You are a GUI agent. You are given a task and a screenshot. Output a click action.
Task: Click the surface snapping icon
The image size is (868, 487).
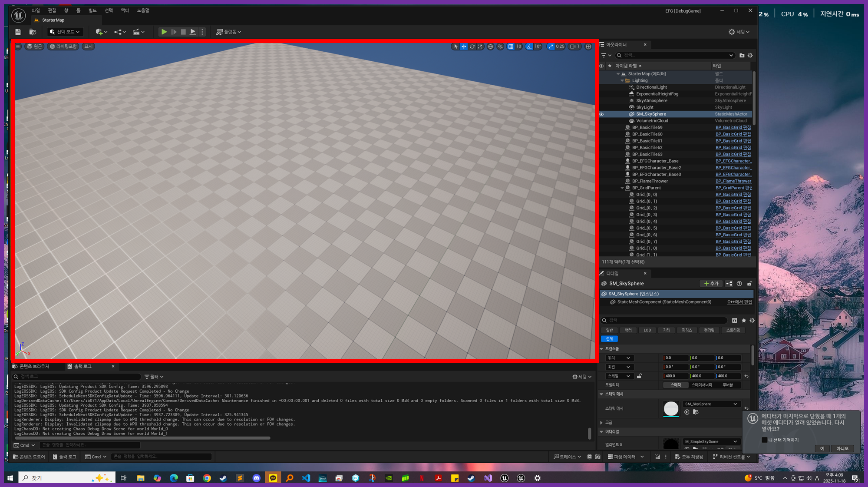coord(500,46)
